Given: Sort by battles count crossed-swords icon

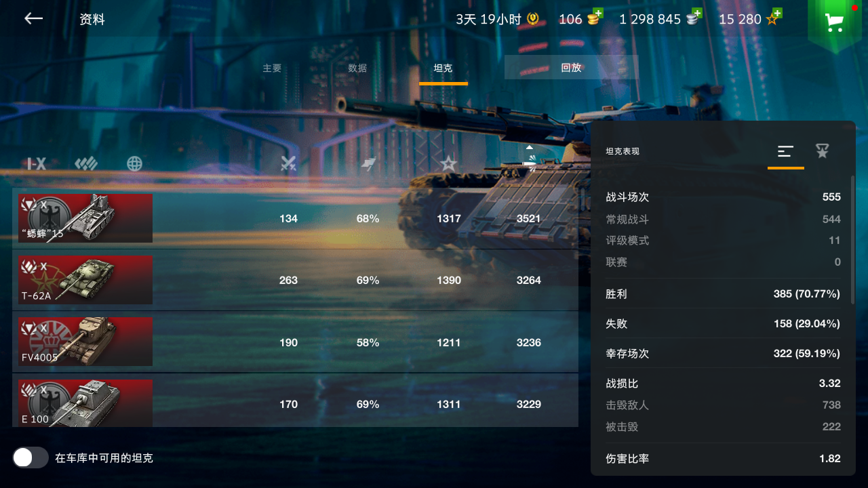Looking at the screenshot, I should (x=289, y=163).
